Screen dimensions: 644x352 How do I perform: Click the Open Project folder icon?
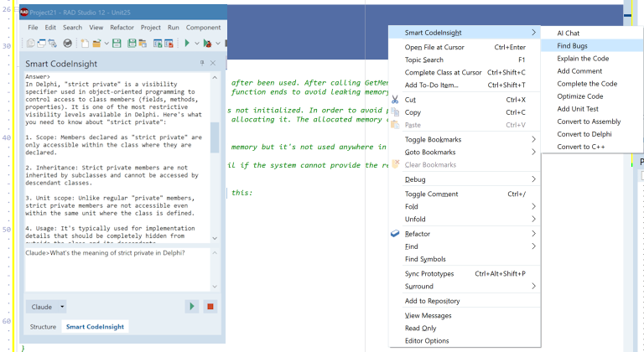tap(143, 43)
